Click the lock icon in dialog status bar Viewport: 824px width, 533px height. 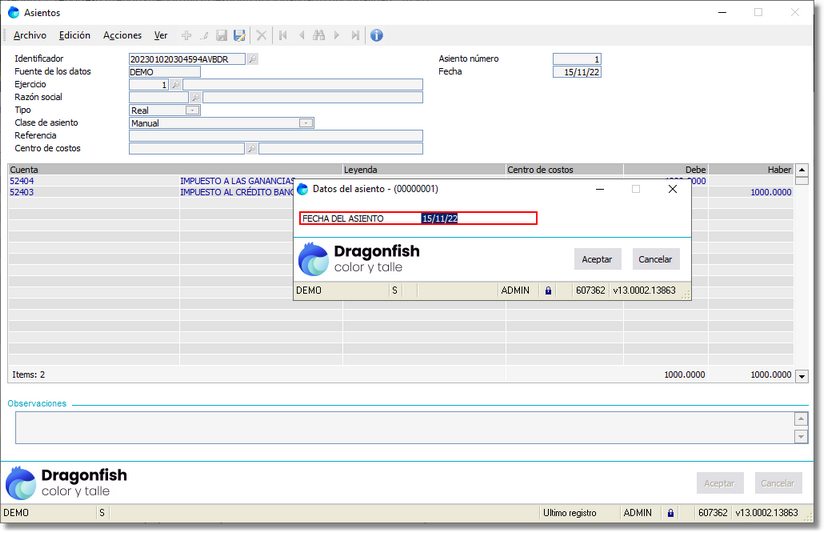[x=548, y=291]
